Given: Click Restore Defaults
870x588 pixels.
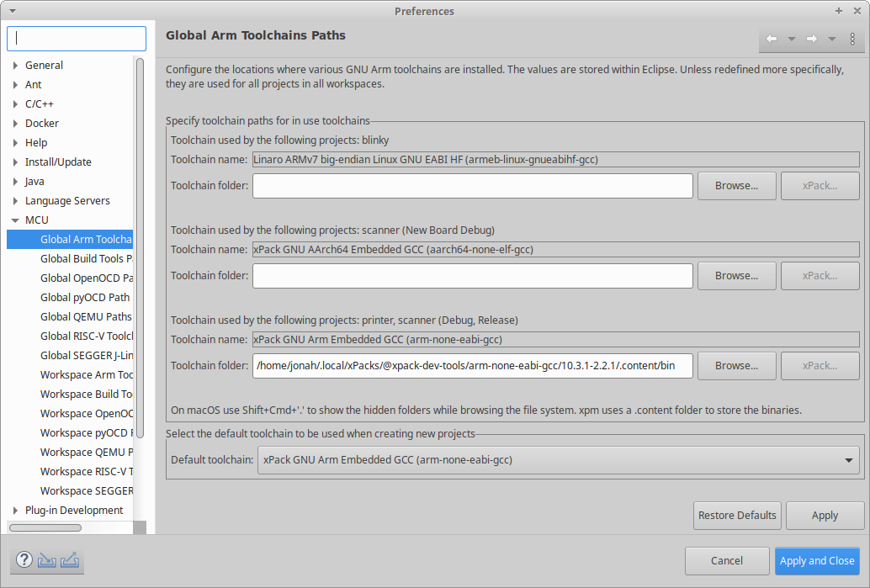Looking at the screenshot, I should point(737,516).
